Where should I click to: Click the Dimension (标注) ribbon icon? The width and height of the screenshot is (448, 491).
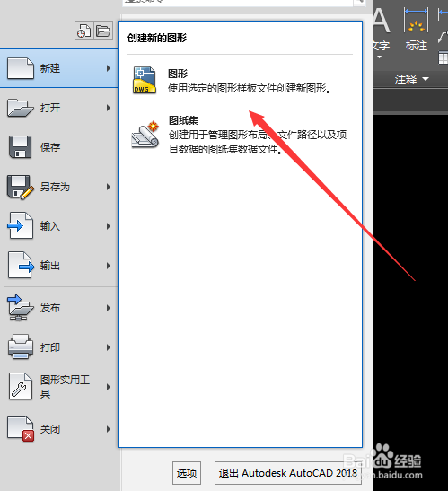416,21
